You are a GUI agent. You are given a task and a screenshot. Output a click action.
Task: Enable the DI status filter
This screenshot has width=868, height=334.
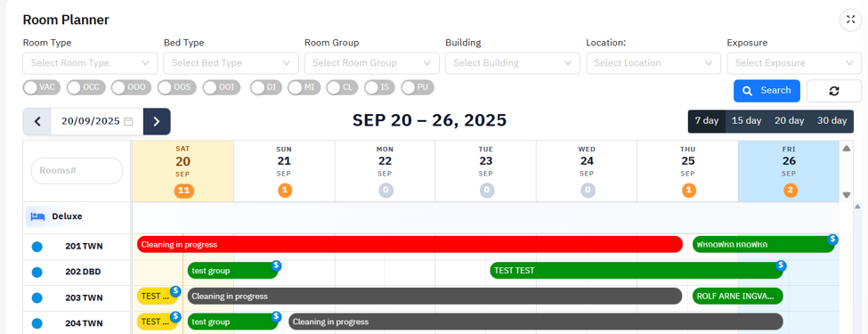click(265, 87)
